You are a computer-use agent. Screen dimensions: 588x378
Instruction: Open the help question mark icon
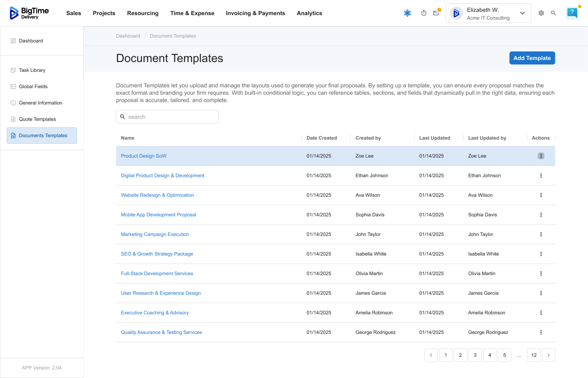[572, 13]
